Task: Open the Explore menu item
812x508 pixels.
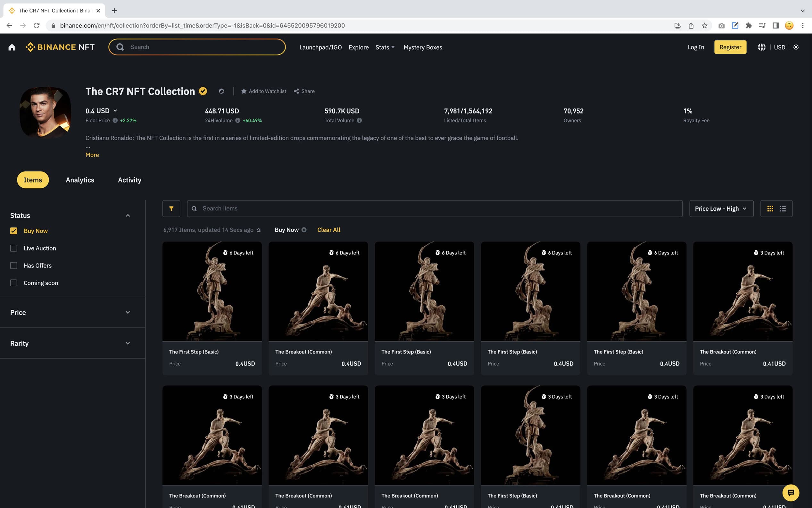Action: click(x=359, y=47)
